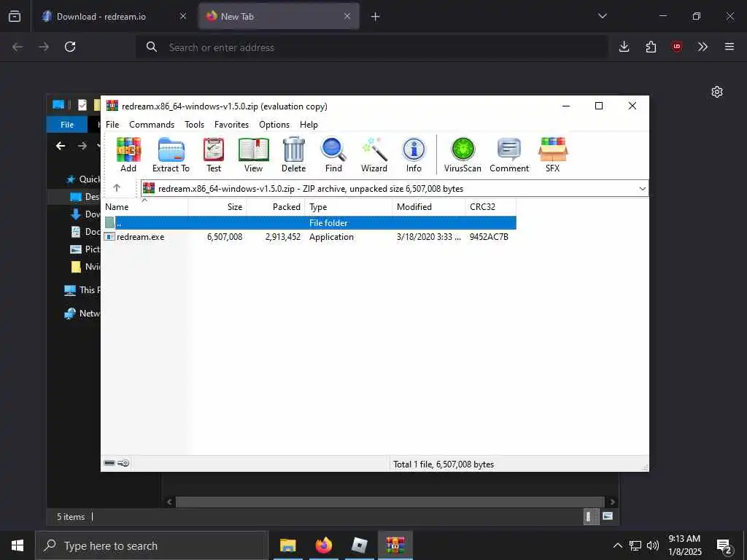Open File Explorer from taskbar
The width and height of the screenshot is (747, 560).
(x=287, y=545)
